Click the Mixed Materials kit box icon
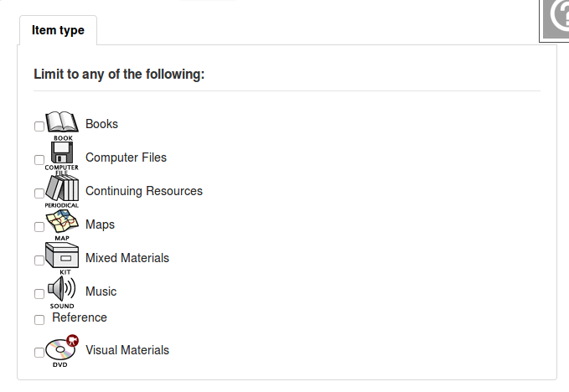 [x=62, y=256]
